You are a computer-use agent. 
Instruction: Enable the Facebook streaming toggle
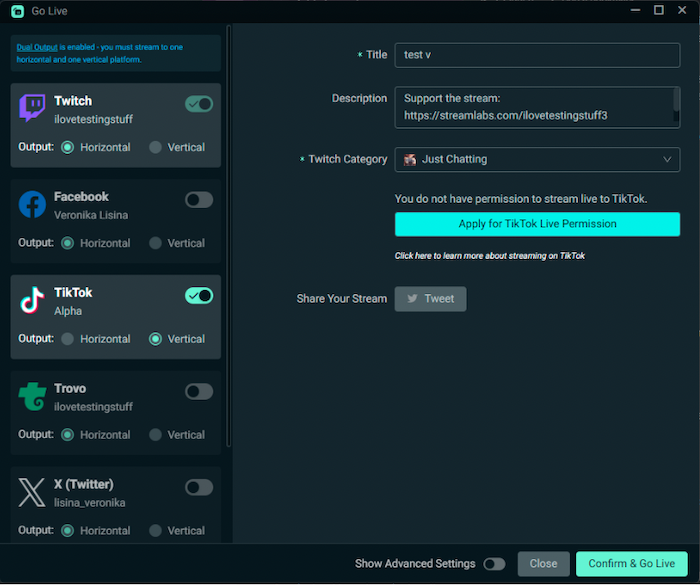pyautogui.click(x=199, y=200)
